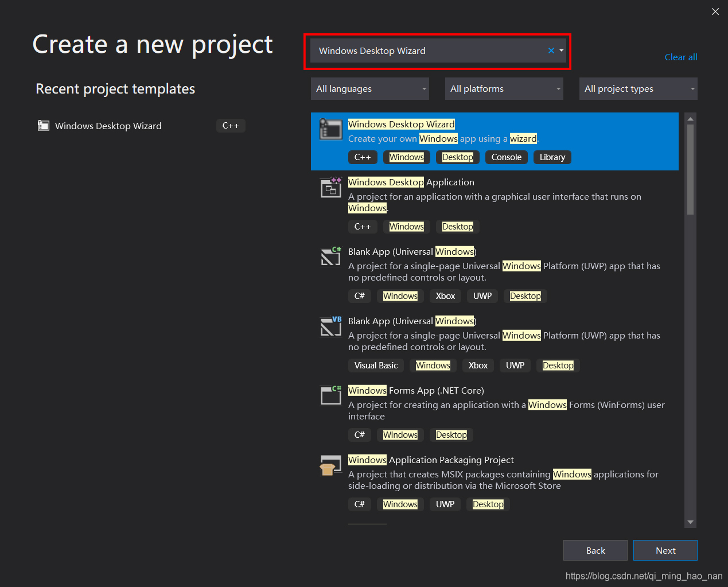The height and width of the screenshot is (587, 728).
Task: Click the UWP tag on the Visual Basic Blank App
Action: pos(515,366)
